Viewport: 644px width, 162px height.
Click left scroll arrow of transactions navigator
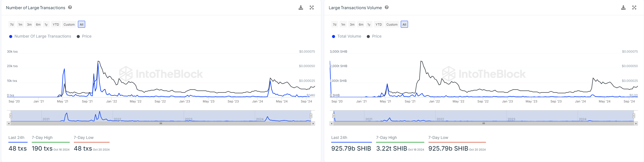coord(9,123)
